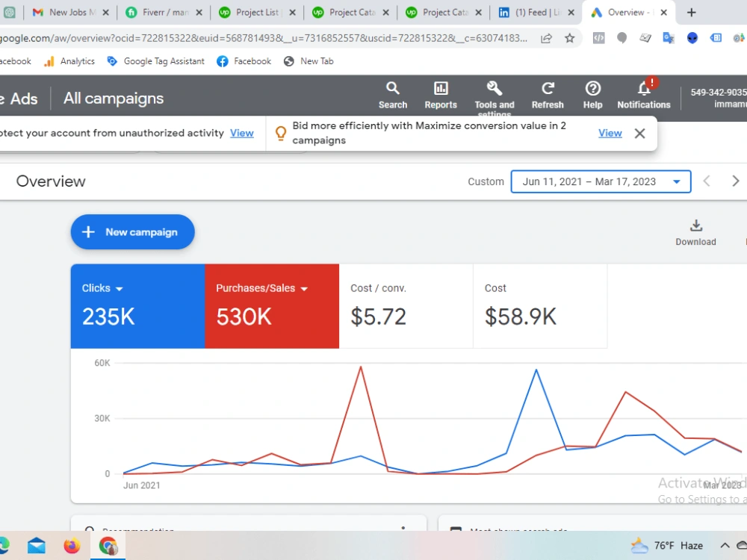Screen dimensions: 747x560
Task: Close the New Jobs Gmail tab
Action: point(106,13)
